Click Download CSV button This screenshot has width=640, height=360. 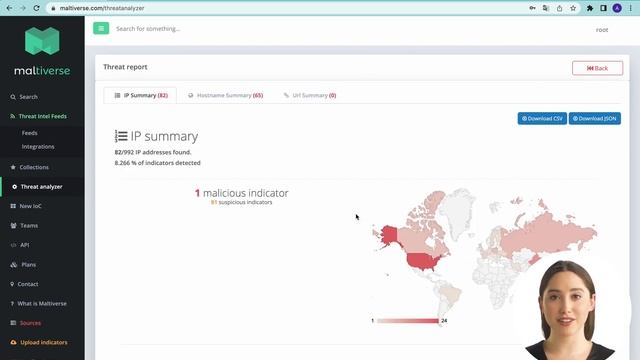click(x=542, y=118)
